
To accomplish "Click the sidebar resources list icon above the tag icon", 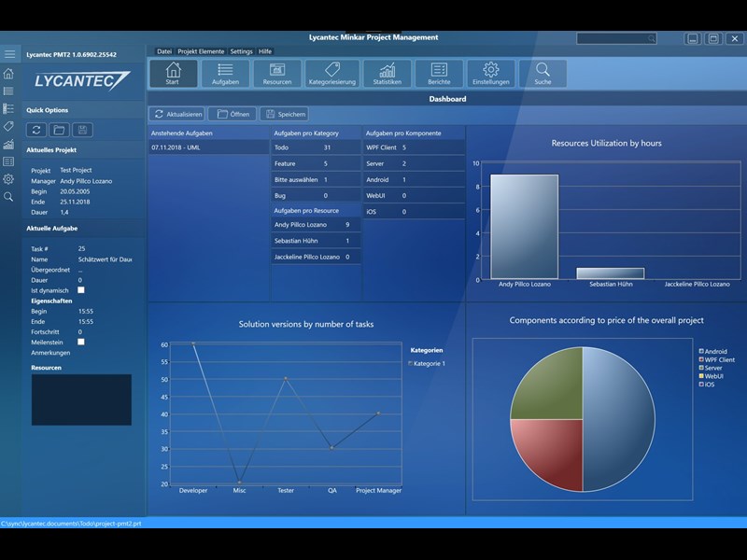I will [x=8, y=108].
